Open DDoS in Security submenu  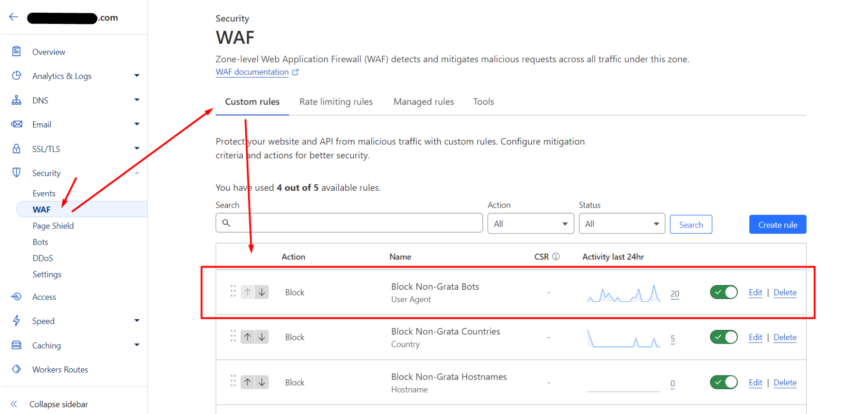(x=43, y=258)
